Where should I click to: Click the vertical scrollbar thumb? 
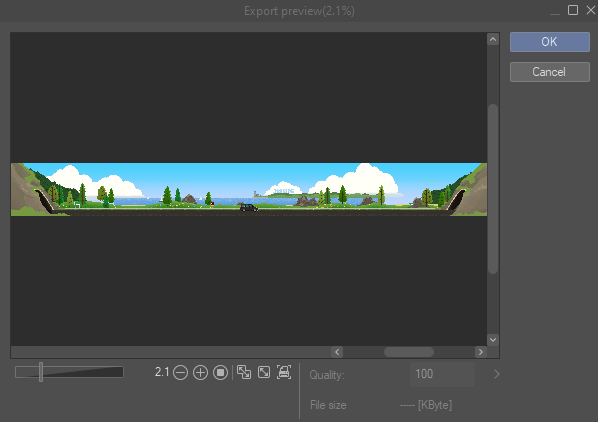coord(493,189)
